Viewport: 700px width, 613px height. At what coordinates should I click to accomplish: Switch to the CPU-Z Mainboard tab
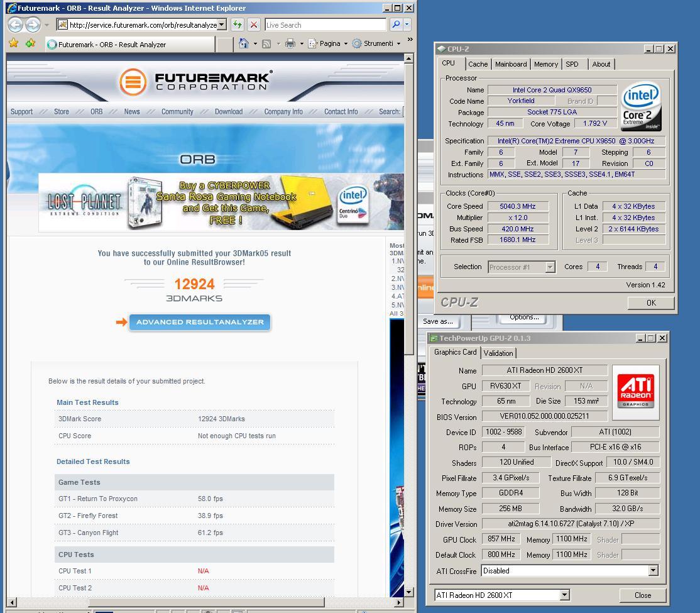511,64
